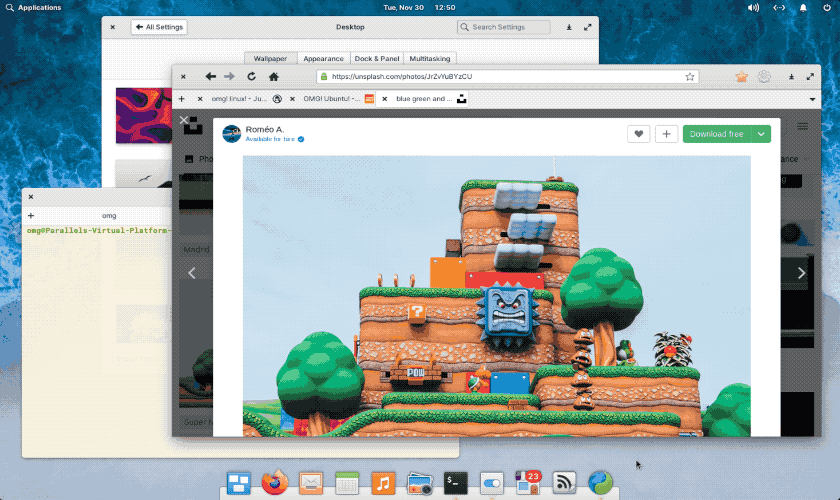Open date and time panel indicator
This screenshot has width=840, height=500.
[419, 8]
